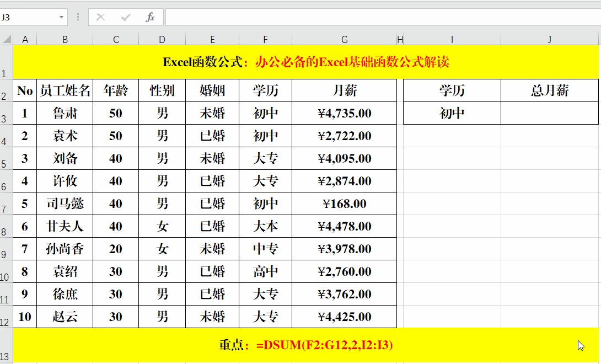The image size is (601, 364).
Task: Select row 7 header
Action: point(6,204)
